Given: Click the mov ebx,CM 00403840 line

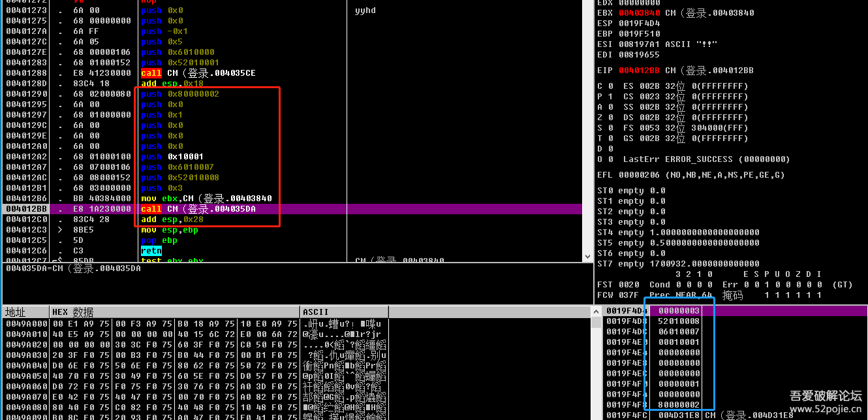Looking at the screenshot, I should click(206, 199).
